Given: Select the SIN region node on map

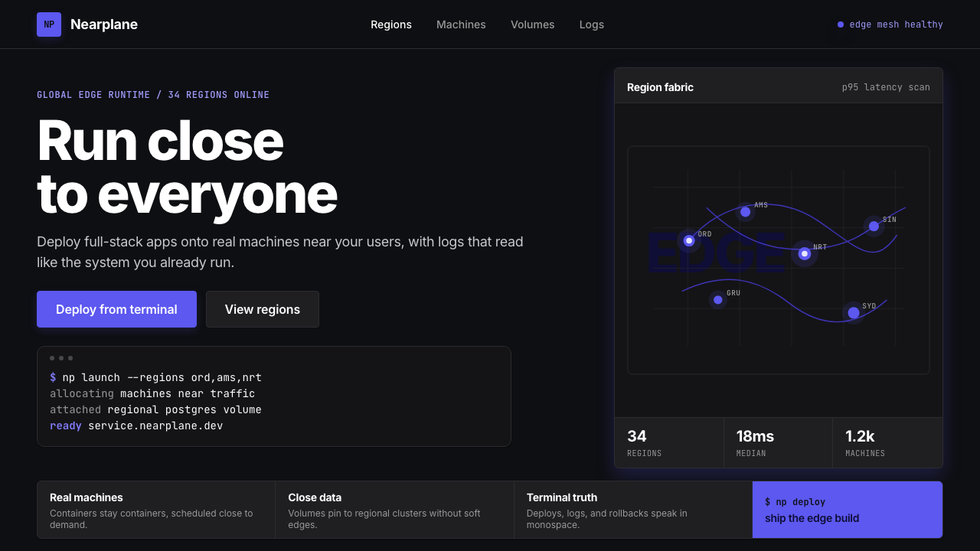Looking at the screenshot, I should [874, 226].
